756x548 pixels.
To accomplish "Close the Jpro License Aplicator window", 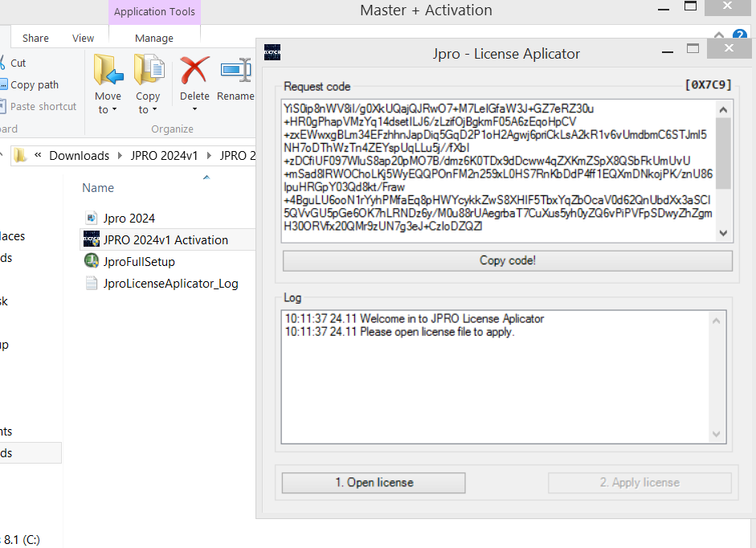I will tap(729, 48).
